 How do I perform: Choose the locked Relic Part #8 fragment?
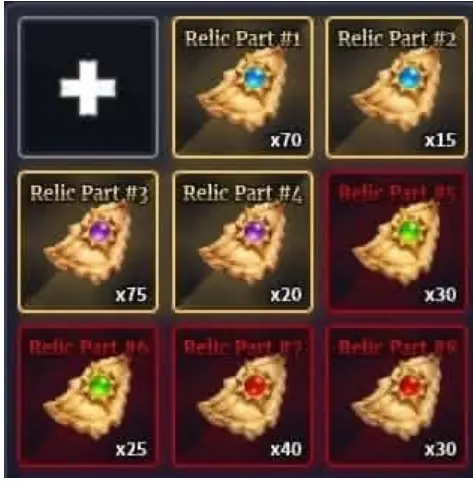coord(396,397)
